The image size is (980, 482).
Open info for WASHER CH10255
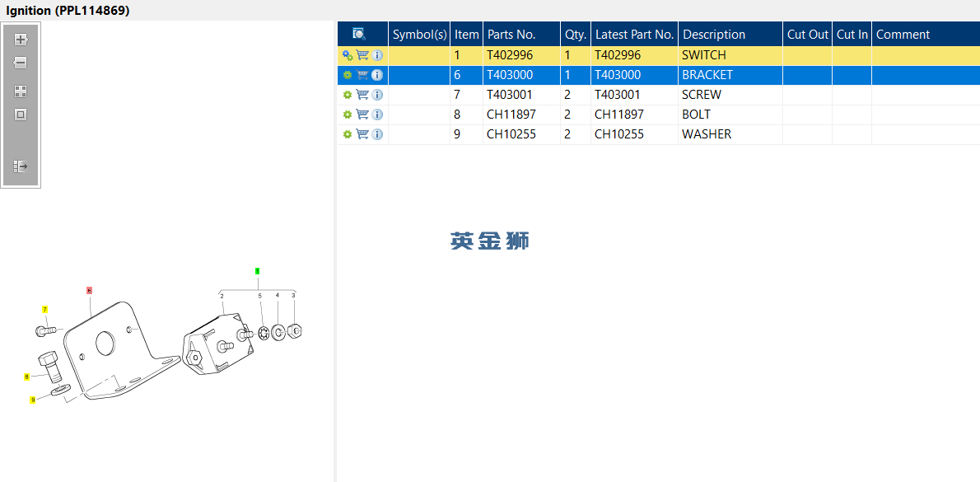(x=377, y=134)
